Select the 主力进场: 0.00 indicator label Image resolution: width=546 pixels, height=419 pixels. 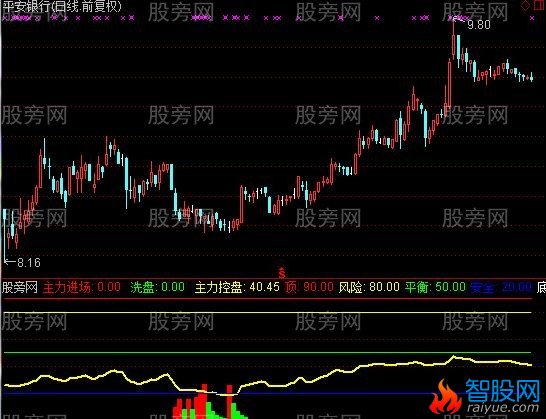pyautogui.click(x=81, y=288)
